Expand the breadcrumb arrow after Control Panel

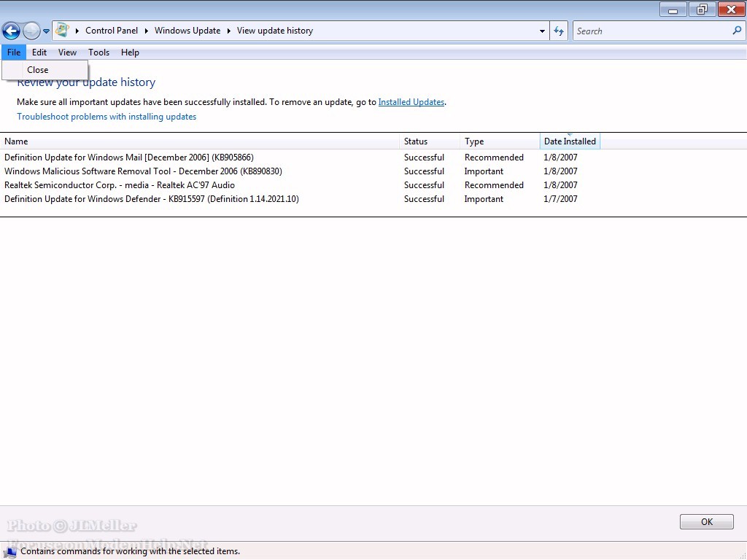pyautogui.click(x=146, y=31)
